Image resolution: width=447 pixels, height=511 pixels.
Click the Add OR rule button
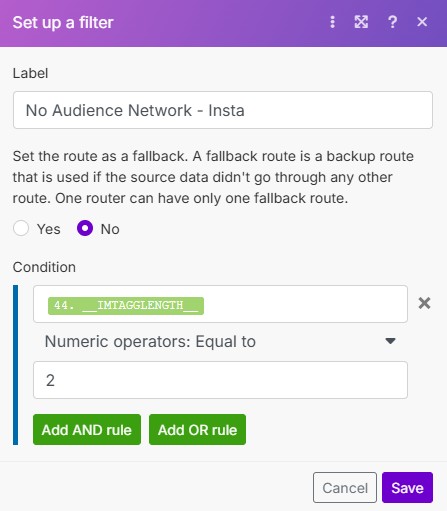pyautogui.click(x=197, y=430)
